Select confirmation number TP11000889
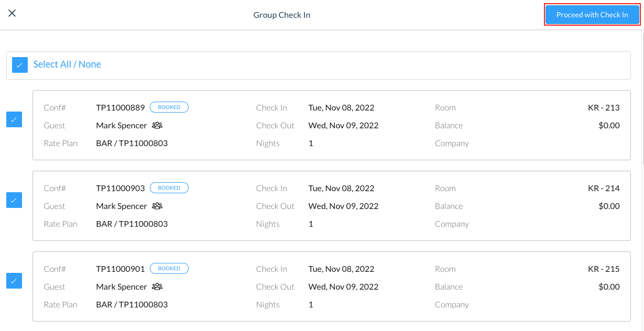The width and height of the screenshot is (644, 331). (121, 108)
